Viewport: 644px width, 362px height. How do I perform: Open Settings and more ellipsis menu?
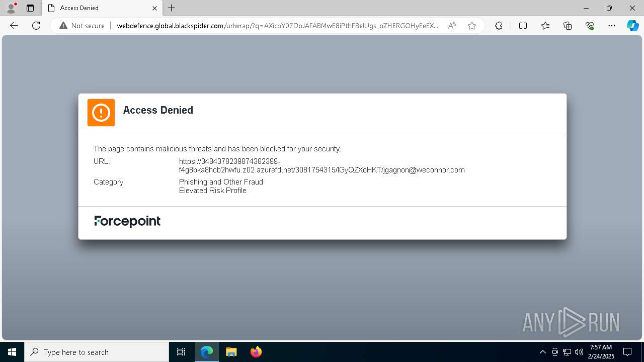tap(612, 26)
